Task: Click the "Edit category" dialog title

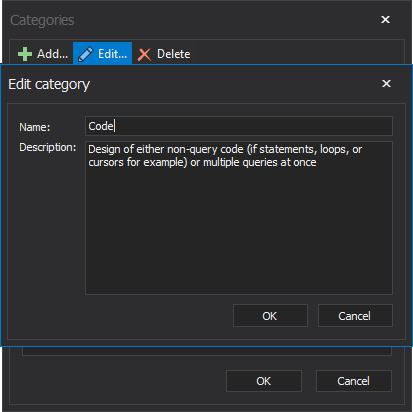Action: click(49, 85)
